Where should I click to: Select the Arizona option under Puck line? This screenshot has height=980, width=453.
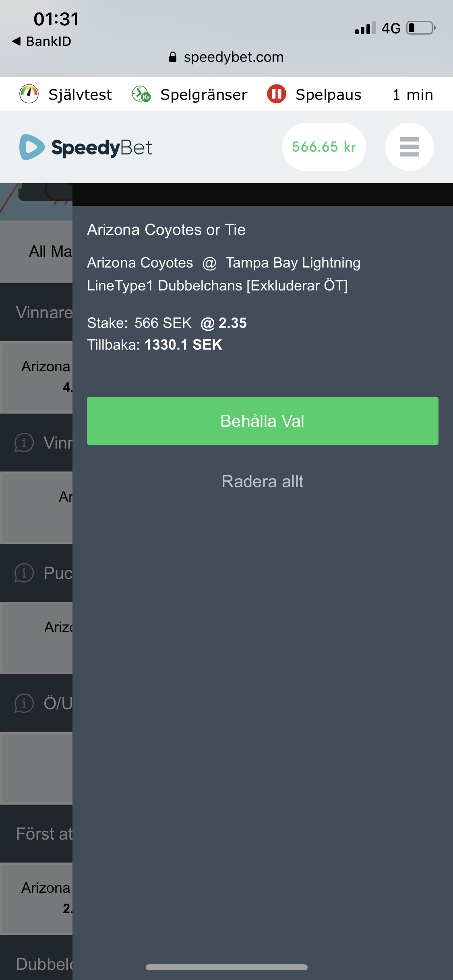37,638
